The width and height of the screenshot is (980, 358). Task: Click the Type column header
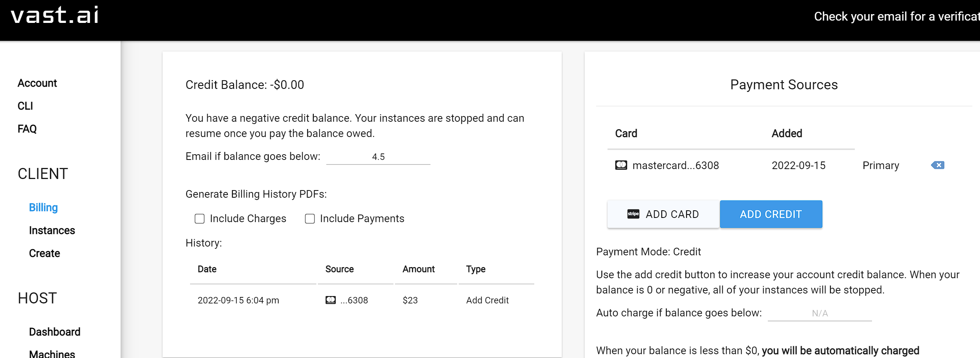(476, 269)
